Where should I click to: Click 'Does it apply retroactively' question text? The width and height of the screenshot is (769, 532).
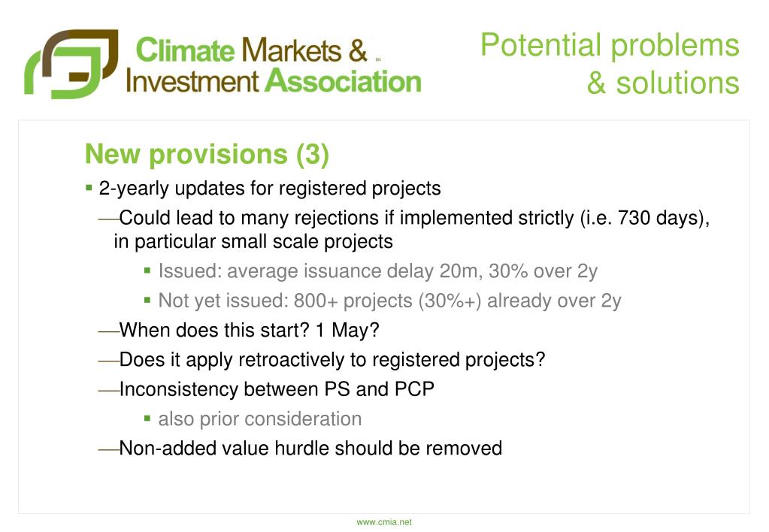click(332, 360)
